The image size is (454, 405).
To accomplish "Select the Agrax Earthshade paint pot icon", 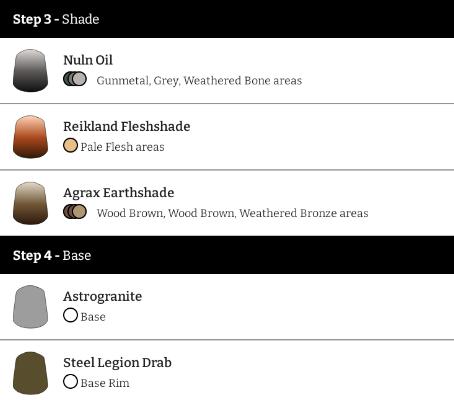I will pos(30,203).
